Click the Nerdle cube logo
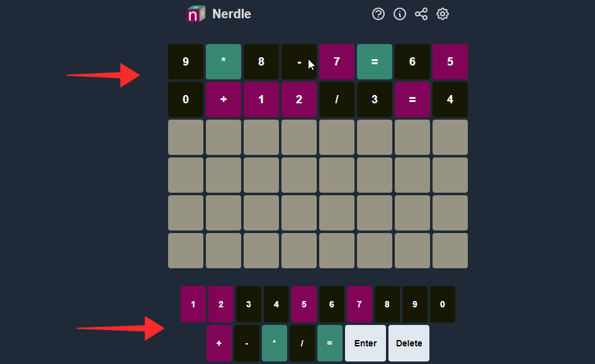This screenshot has width=595, height=364. (195, 13)
